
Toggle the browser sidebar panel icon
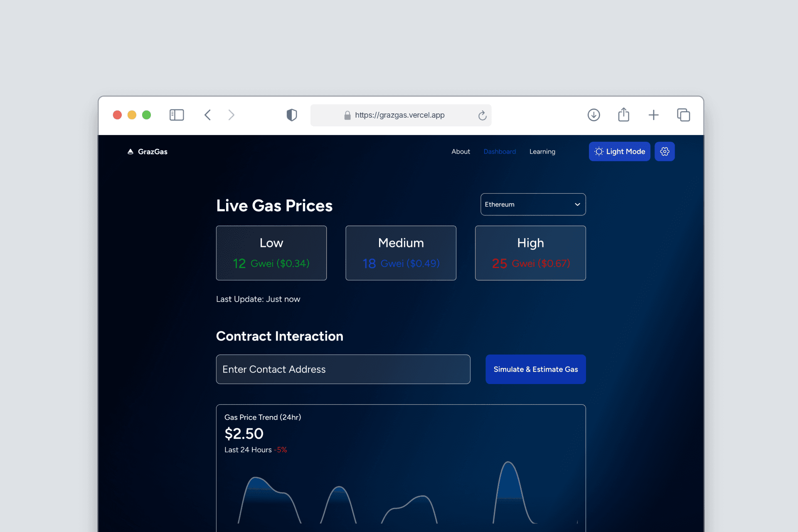pos(177,115)
